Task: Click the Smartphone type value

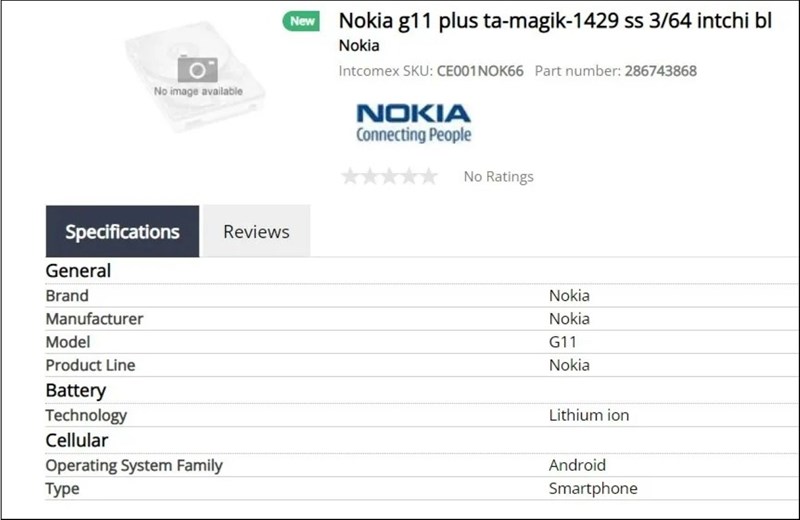Action: tap(593, 489)
